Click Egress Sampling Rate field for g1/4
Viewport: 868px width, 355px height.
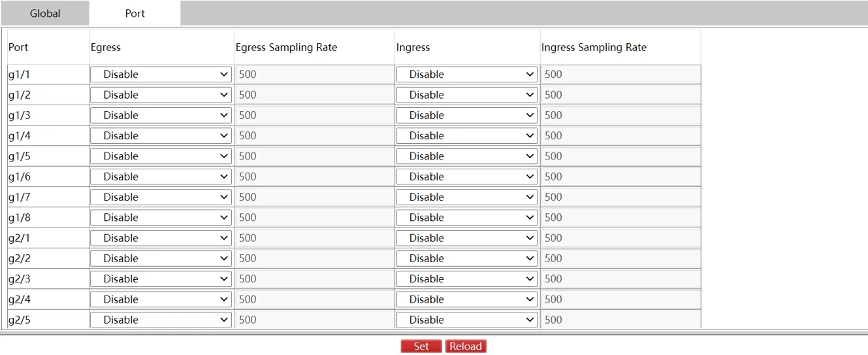point(314,136)
